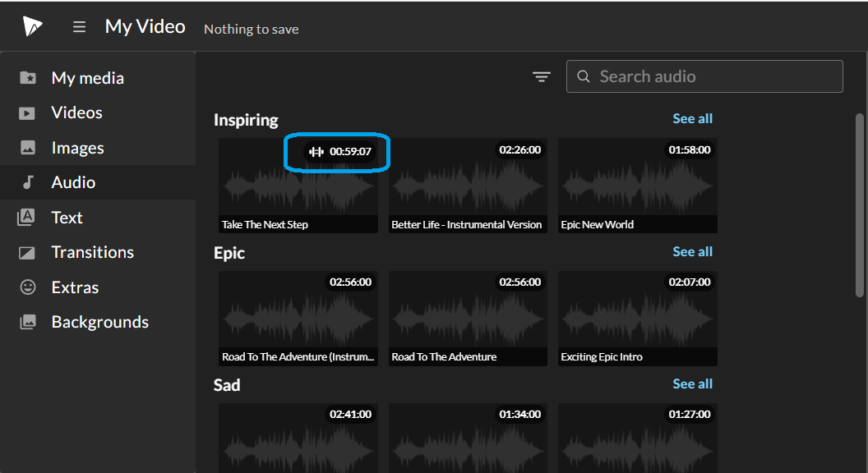
Task: Click the Text sidebar icon
Action: click(26, 218)
